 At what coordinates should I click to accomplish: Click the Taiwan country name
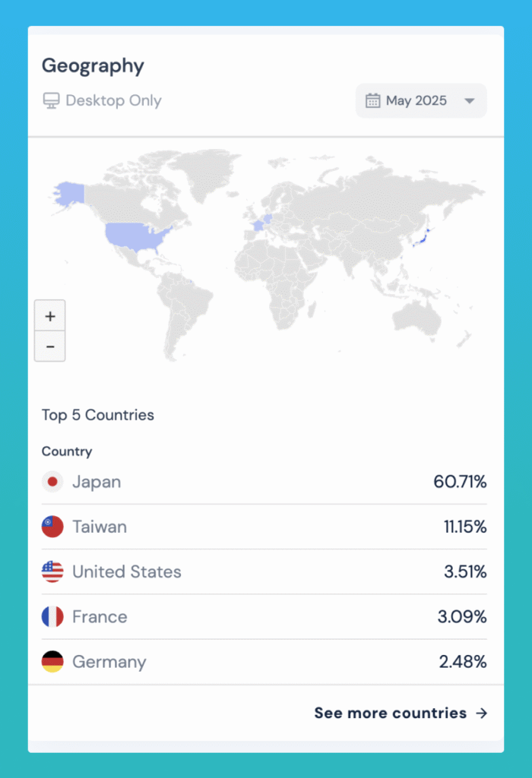click(x=100, y=527)
